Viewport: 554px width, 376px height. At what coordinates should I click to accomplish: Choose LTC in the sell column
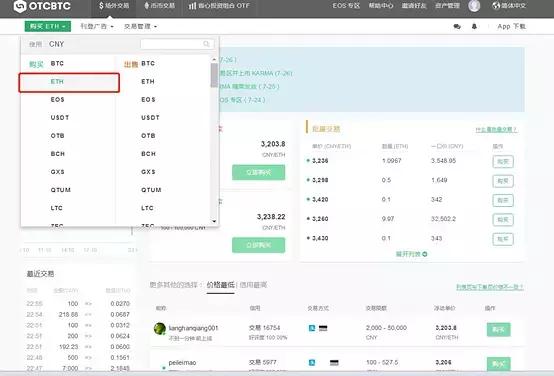click(147, 208)
